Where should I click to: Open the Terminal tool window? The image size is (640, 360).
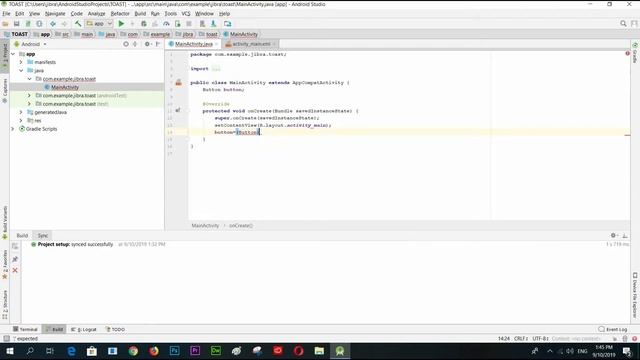point(25,329)
